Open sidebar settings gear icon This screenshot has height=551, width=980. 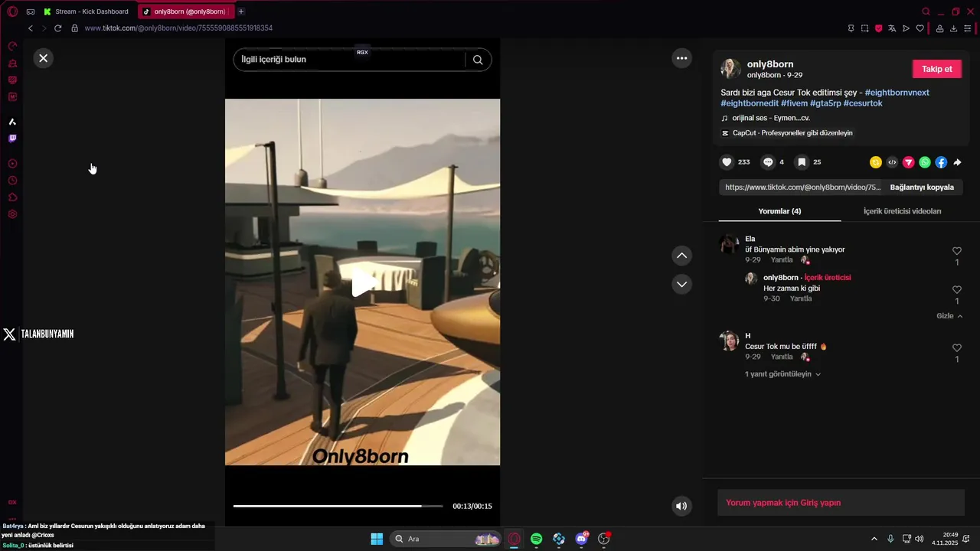(12, 214)
